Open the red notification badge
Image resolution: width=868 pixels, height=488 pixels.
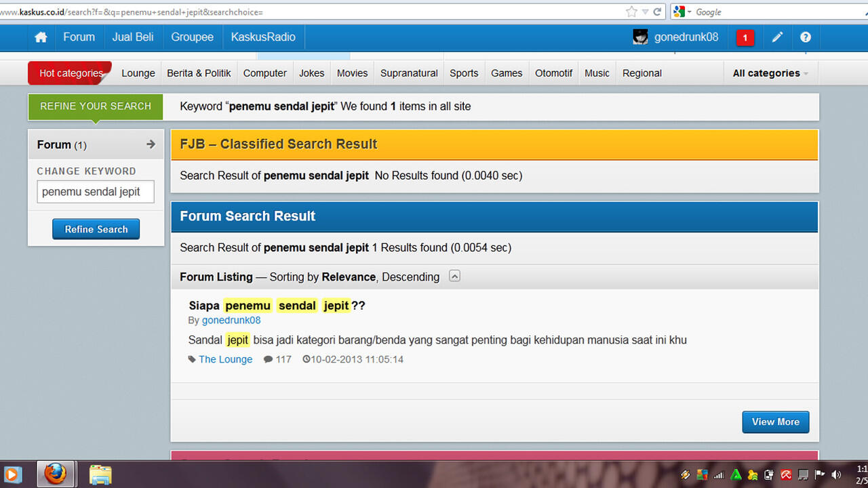click(x=745, y=37)
